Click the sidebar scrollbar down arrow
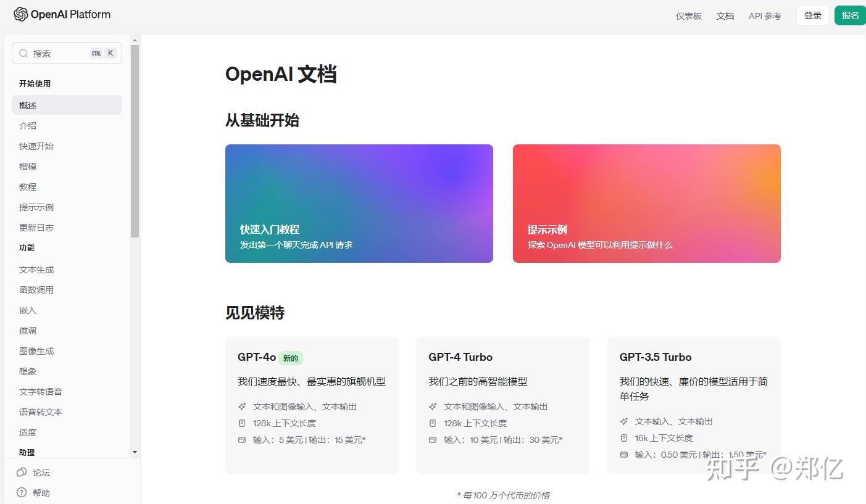Image resolution: width=866 pixels, height=504 pixels. [135, 452]
